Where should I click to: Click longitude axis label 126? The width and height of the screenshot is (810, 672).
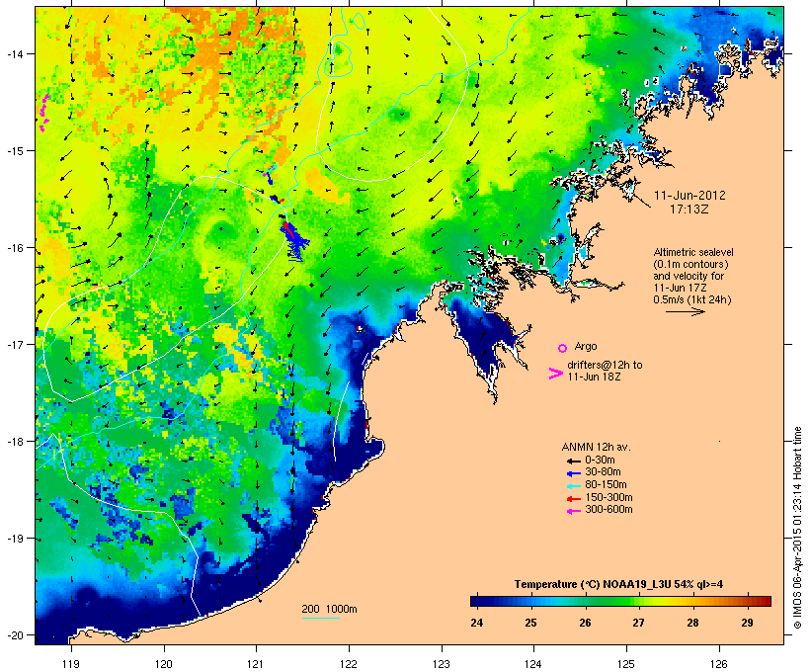coord(718,664)
